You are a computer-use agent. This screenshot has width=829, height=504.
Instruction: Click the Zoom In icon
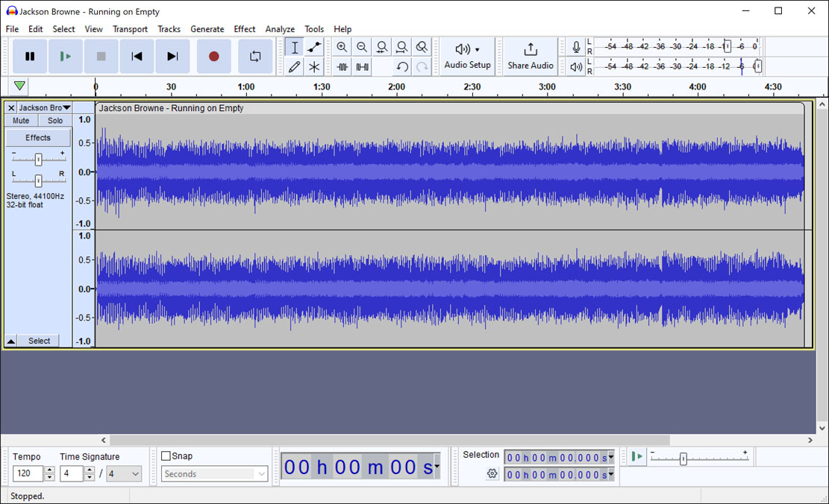tap(342, 47)
